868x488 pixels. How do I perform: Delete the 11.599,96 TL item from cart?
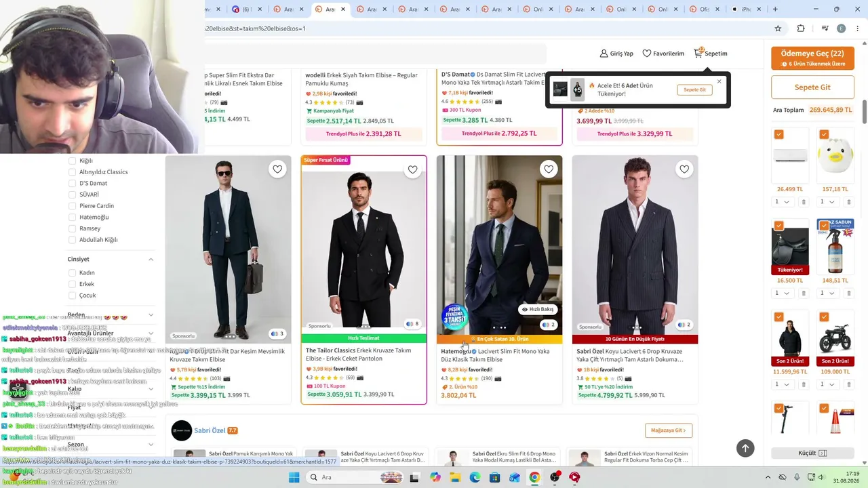tap(804, 384)
